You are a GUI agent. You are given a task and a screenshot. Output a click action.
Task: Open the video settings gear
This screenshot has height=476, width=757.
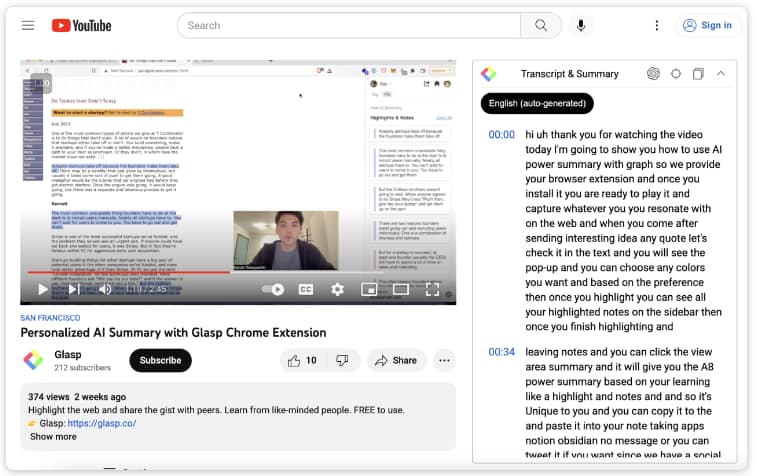(x=337, y=289)
